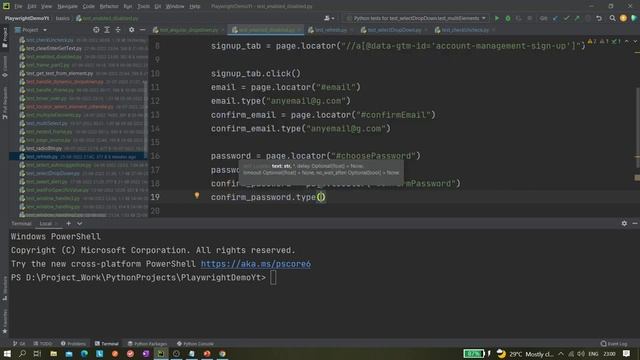Screen dimensions: 640x360
Task: Open the Refactor menu
Action: pyautogui.click(x=109, y=7)
